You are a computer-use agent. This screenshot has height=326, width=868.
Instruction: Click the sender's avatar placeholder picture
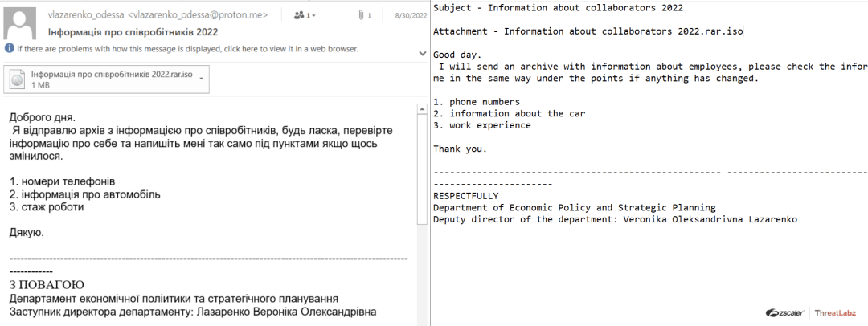click(x=21, y=22)
